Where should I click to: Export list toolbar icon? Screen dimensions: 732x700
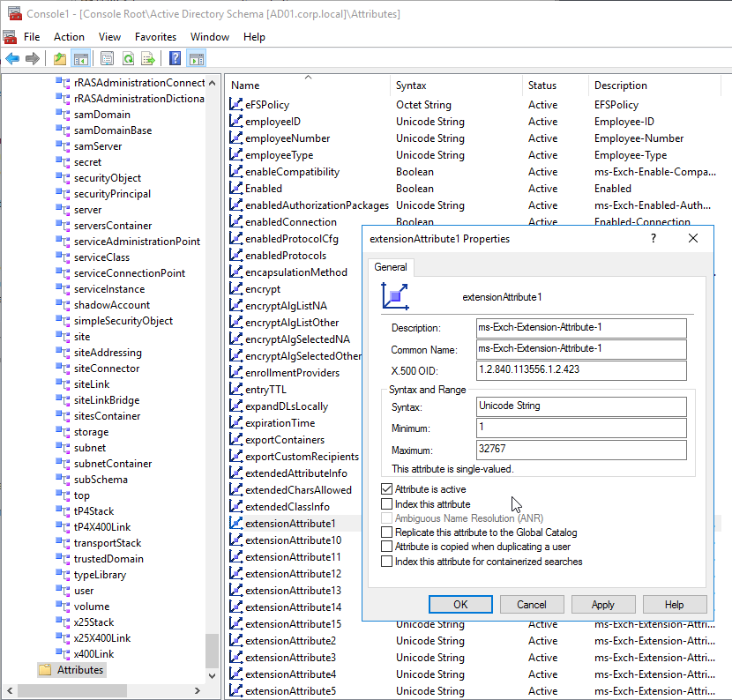148,59
